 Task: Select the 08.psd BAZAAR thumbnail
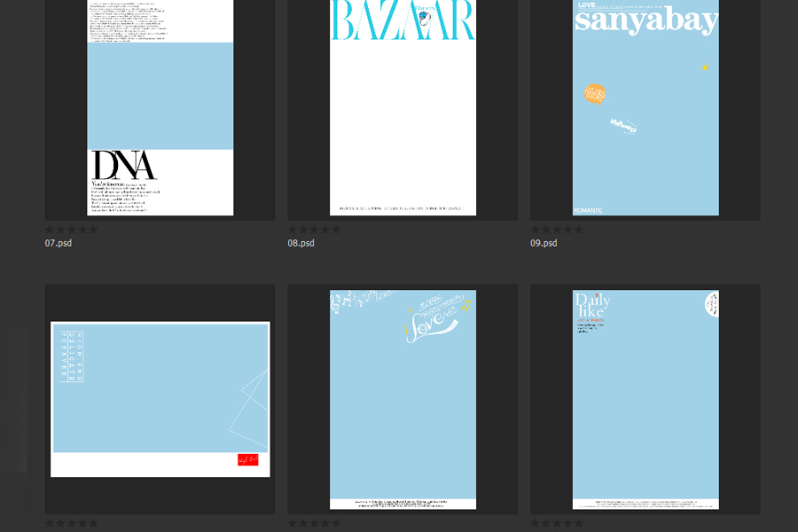[403, 107]
